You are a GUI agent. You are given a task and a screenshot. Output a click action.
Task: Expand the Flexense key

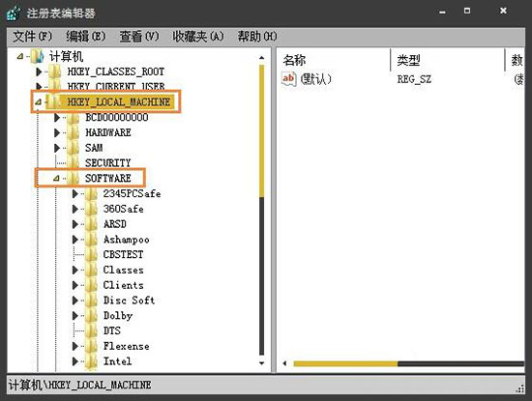tap(75, 346)
